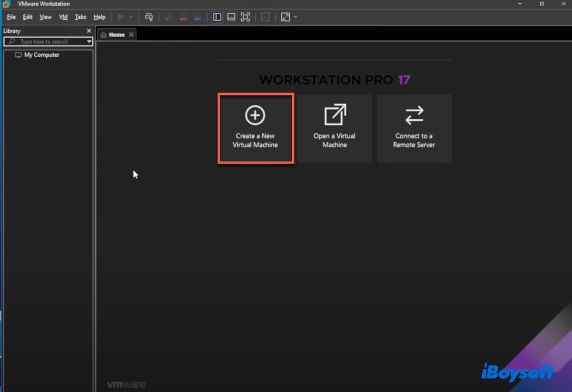
Task: Enter full screen mode icon
Action: [x=245, y=17]
